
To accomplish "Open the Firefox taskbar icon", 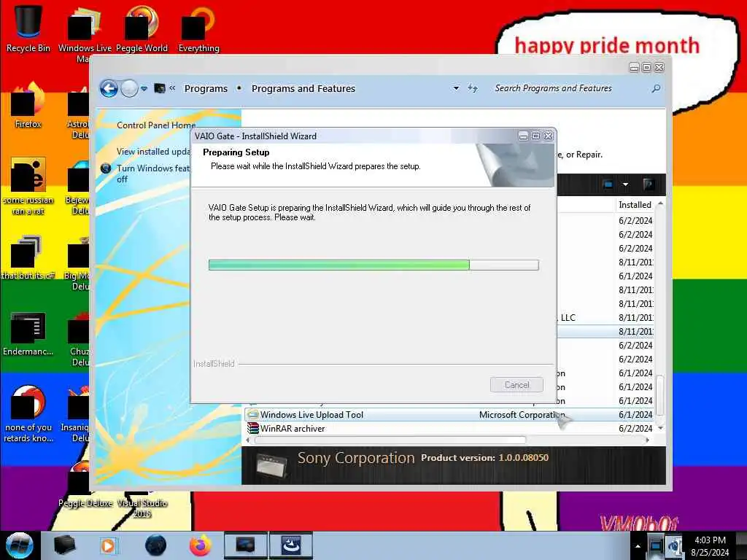I will click(201, 545).
